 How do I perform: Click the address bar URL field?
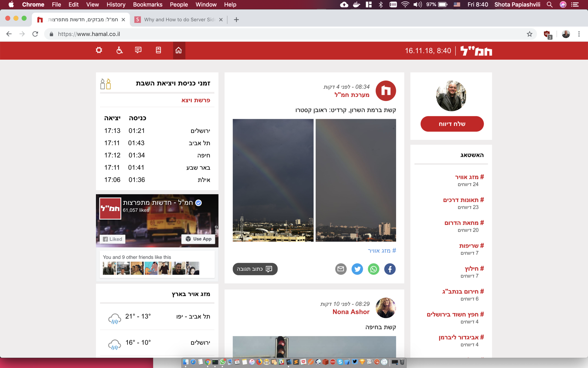pos(272,34)
